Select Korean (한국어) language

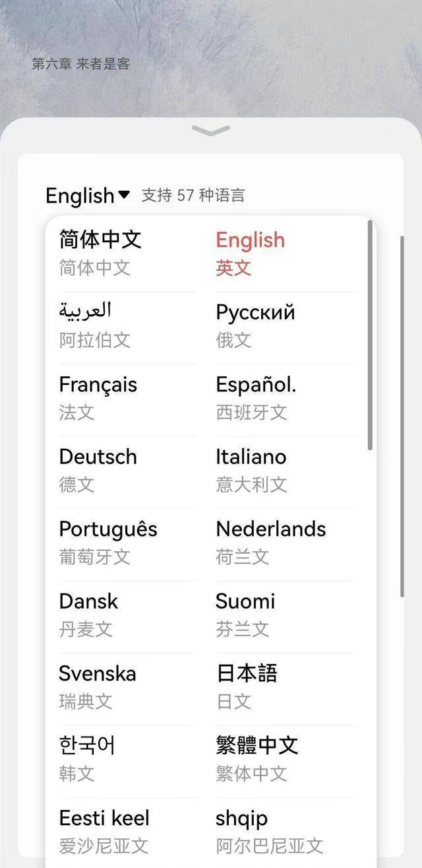coord(87,758)
